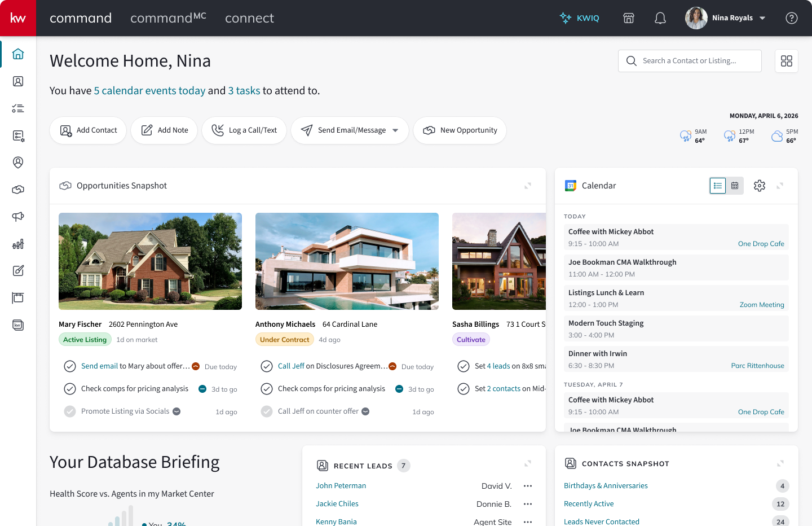Open the Reports bar chart sidebar icon
Image resolution: width=812 pixels, height=526 pixels.
(x=18, y=244)
